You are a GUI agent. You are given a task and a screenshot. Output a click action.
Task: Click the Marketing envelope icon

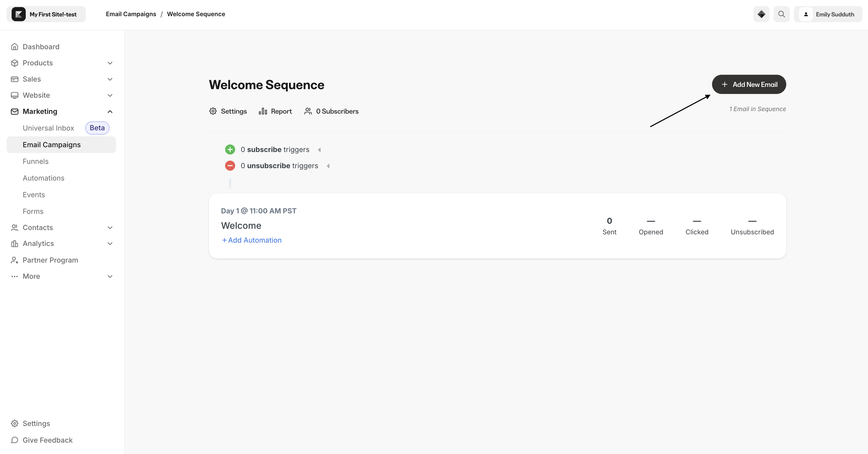click(x=14, y=111)
